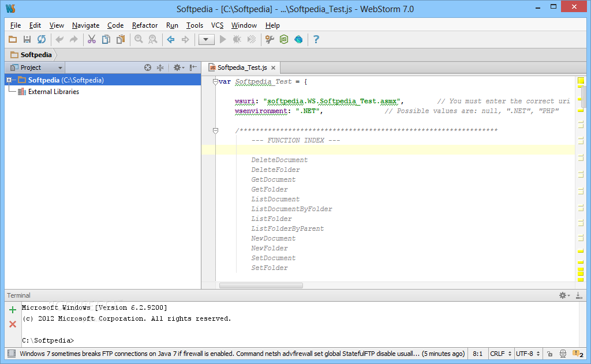Click the Copy icon in toolbar
The image size is (591, 364).
[106, 39]
